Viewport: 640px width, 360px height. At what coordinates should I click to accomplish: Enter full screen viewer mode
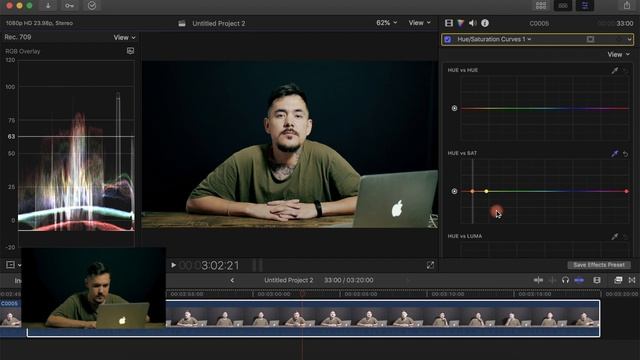pos(430,265)
